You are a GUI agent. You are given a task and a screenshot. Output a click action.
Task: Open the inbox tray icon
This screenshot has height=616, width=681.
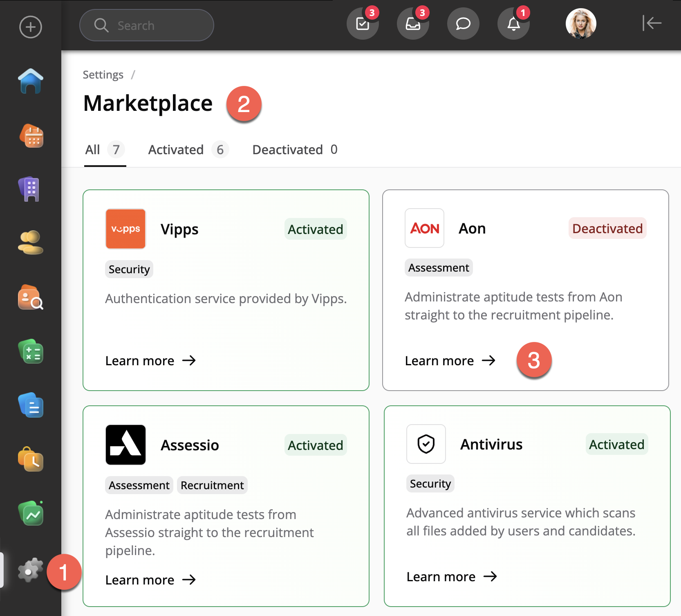[413, 24]
